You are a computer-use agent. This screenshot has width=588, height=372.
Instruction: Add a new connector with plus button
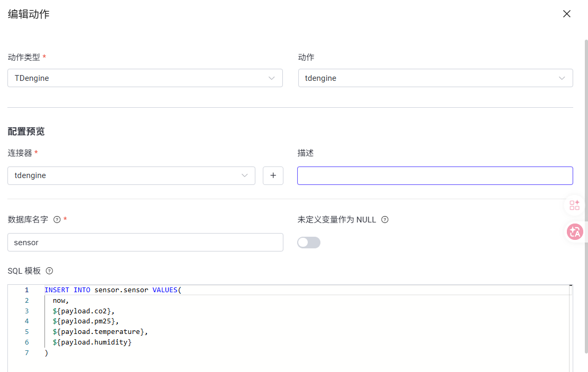click(x=273, y=176)
